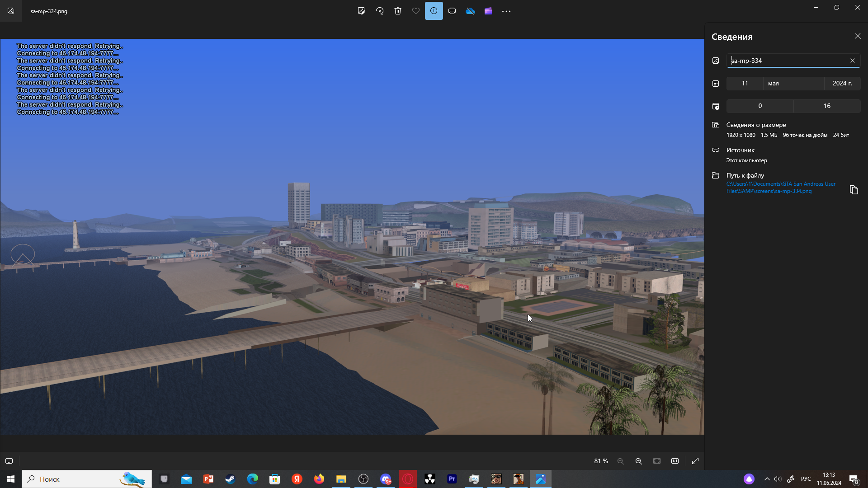Click the OneDrive cloud icon
The height and width of the screenshot is (488, 868).
click(x=470, y=11)
